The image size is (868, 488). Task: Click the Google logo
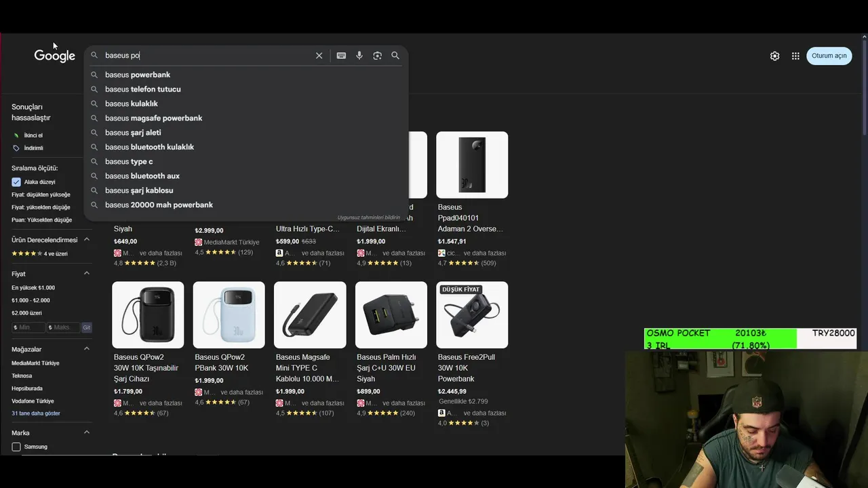[x=55, y=56]
